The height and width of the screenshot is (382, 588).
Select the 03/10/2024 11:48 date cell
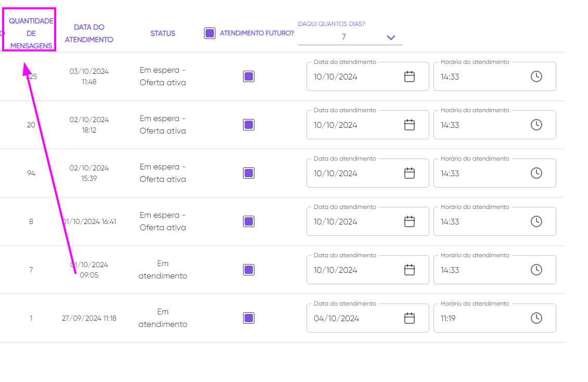(x=89, y=76)
